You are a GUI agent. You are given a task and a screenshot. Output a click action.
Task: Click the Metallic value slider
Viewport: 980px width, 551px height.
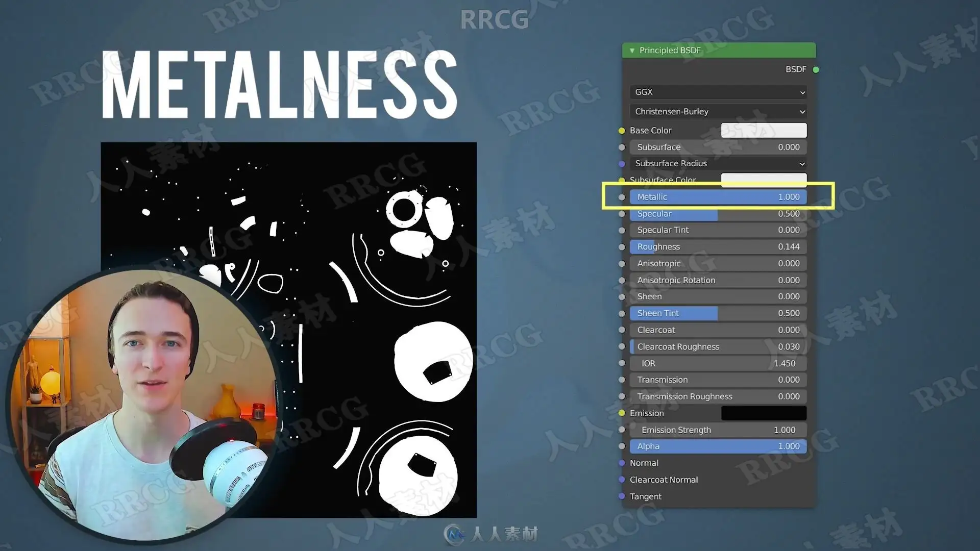pyautogui.click(x=718, y=197)
